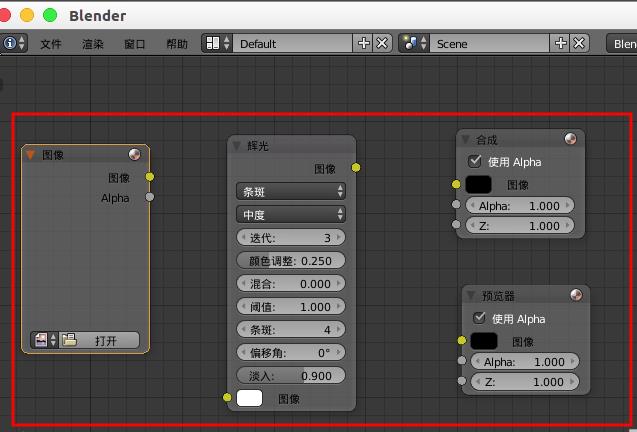Click the Z 1.000 field in 预览器 node

click(x=524, y=382)
